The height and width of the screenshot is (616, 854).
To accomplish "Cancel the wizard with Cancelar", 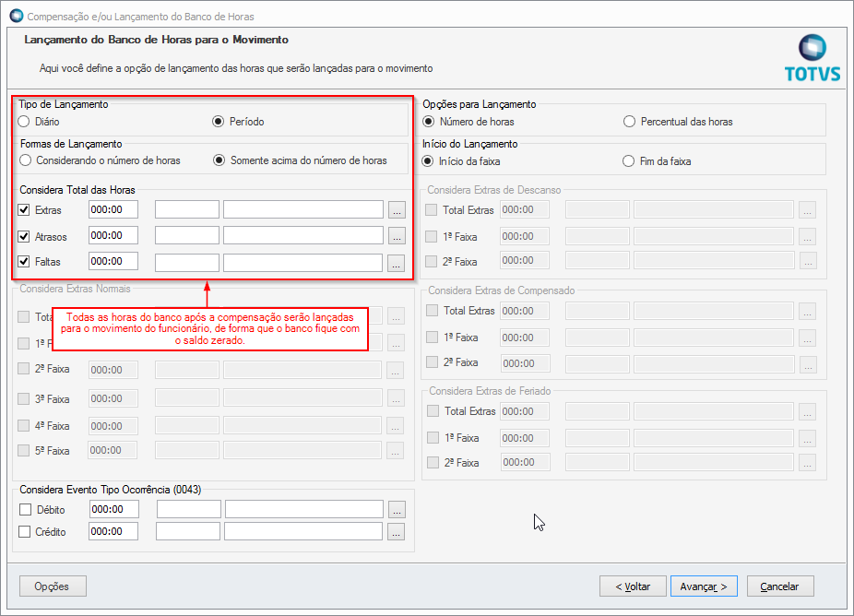I will (780, 586).
